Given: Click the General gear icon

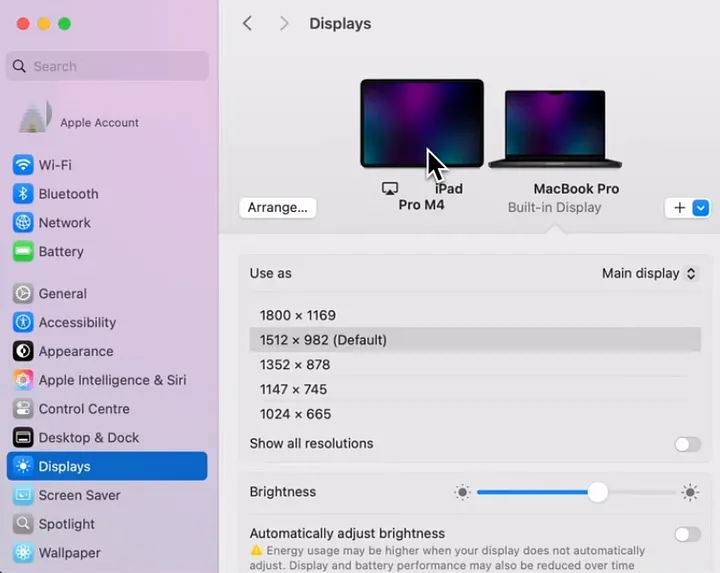Looking at the screenshot, I should tap(23, 294).
